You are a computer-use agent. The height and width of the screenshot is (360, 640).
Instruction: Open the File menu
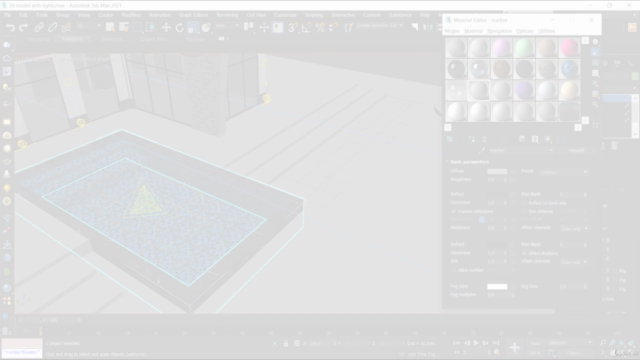click(x=7, y=15)
